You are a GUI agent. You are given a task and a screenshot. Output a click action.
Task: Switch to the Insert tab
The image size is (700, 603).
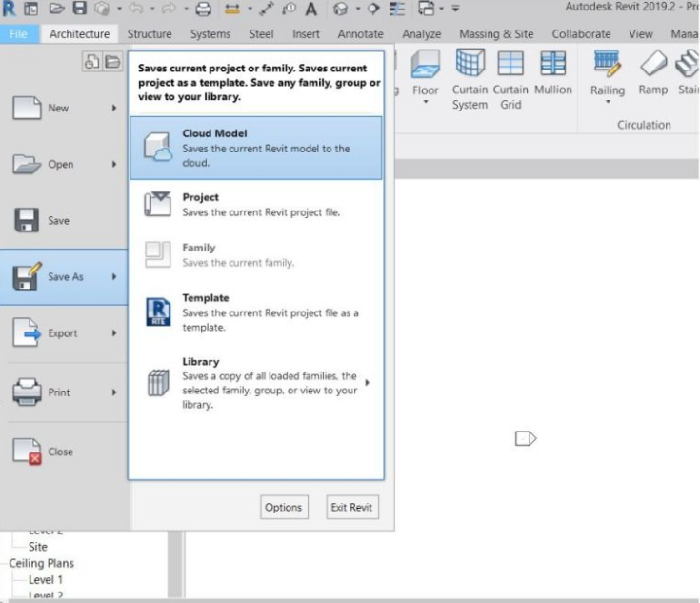pos(306,34)
